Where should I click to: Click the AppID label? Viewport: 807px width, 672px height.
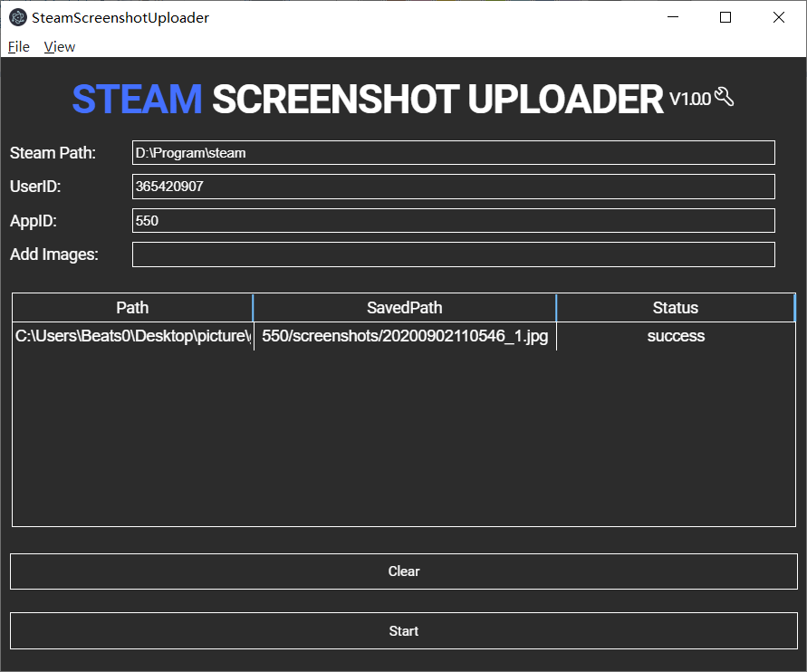(x=34, y=221)
